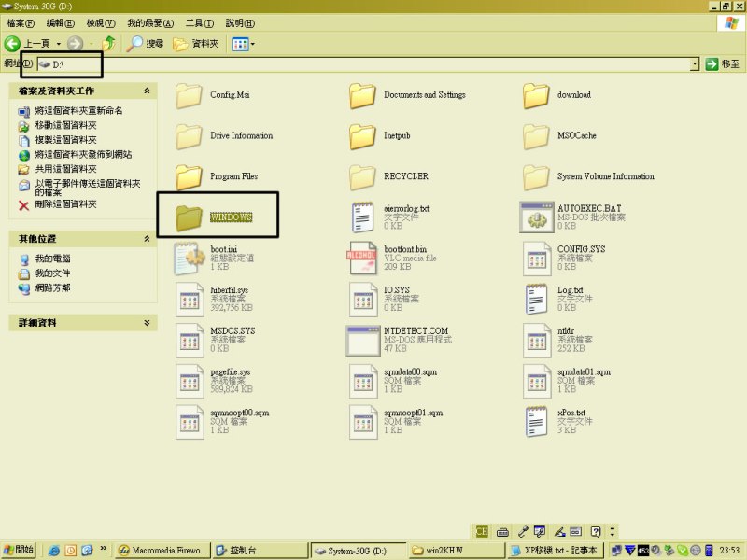Screen dimensions: 747x560
Task: Select the download folder icon
Action: click(x=536, y=96)
